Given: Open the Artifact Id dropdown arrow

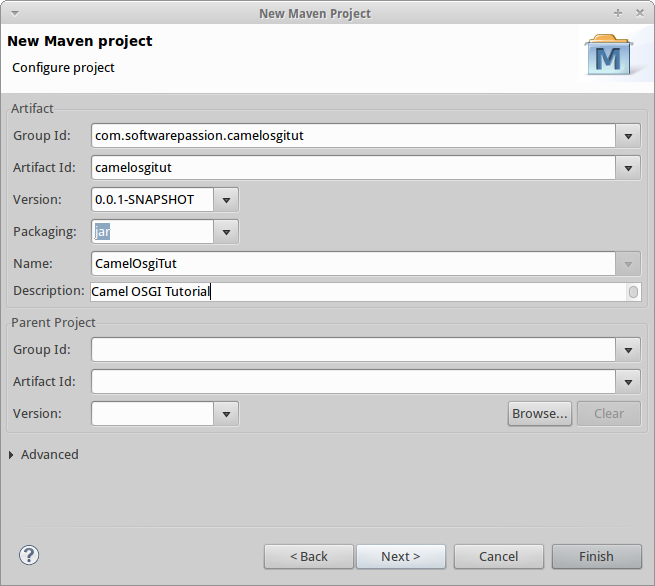Looking at the screenshot, I should tap(628, 168).
